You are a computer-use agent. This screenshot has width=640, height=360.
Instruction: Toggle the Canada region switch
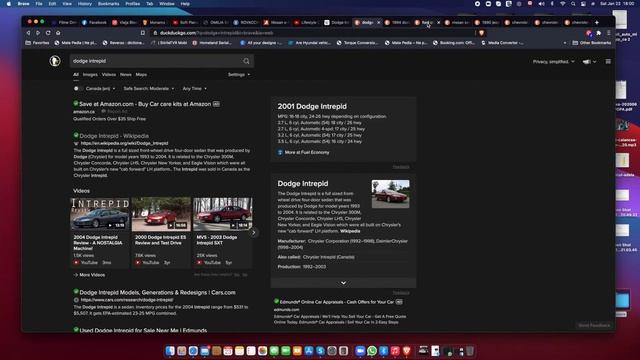pyautogui.click(x=78, y=89)
